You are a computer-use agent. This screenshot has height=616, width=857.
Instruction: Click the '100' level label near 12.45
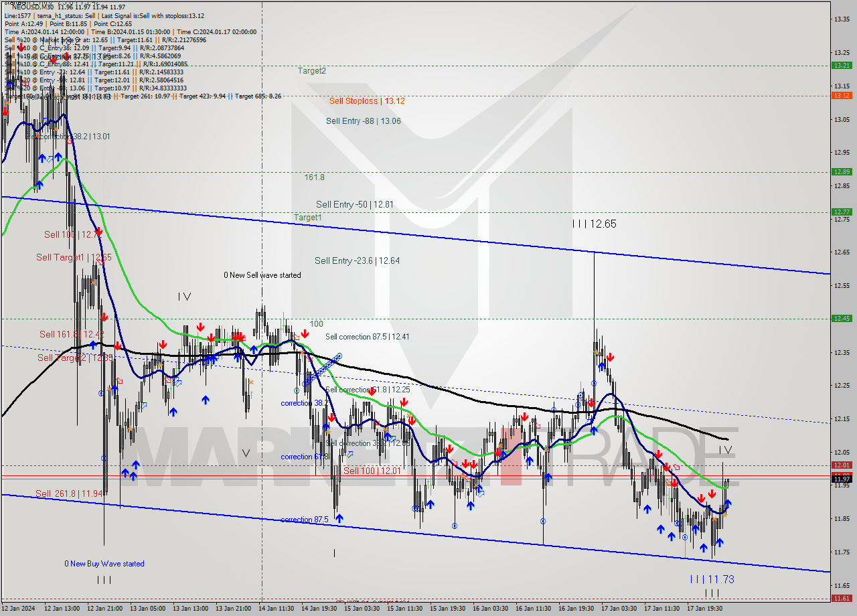pyautogui.click(x=316, y=323)
